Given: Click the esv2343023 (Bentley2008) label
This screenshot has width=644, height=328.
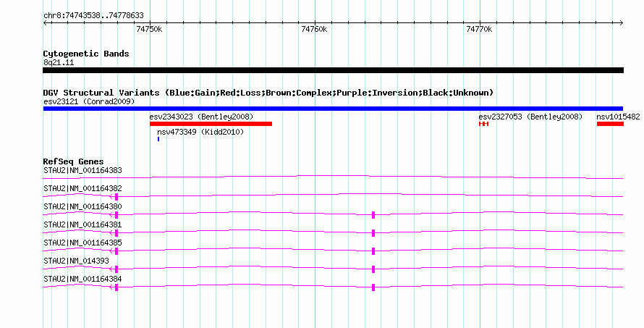Looking at the screenshot, I should (202, 117).
